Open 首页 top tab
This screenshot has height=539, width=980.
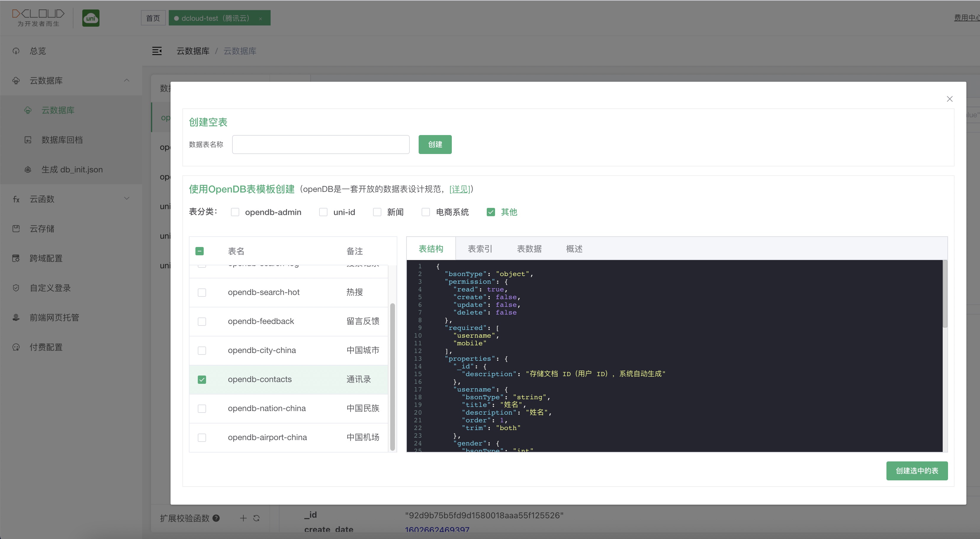[x=153, y=18]
